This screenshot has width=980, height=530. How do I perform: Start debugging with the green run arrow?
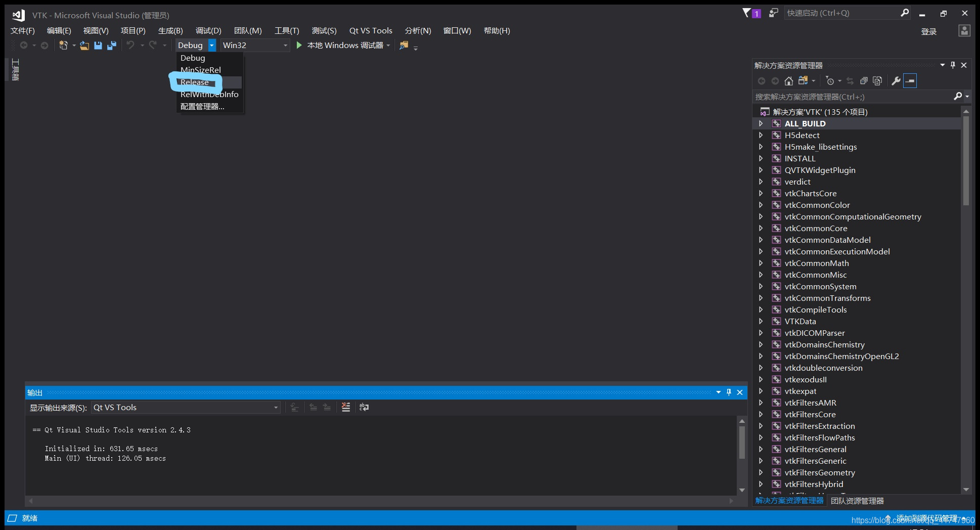[299, 45]
